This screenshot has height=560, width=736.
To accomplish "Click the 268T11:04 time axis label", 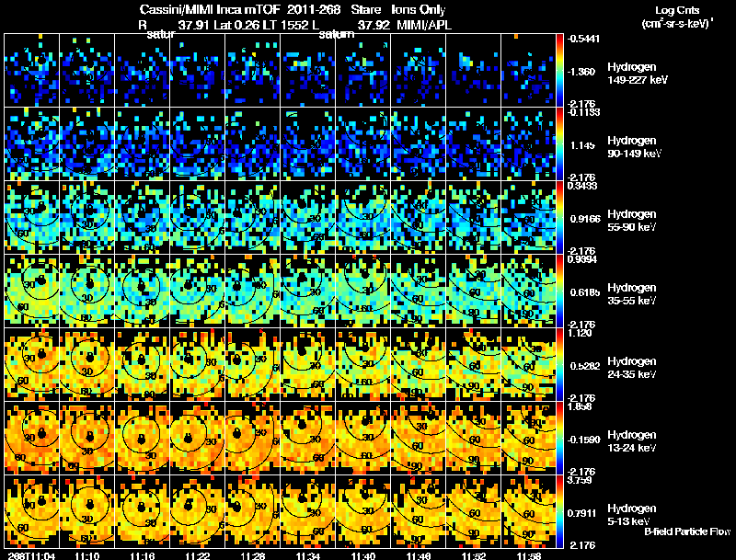I will [31, 555].
